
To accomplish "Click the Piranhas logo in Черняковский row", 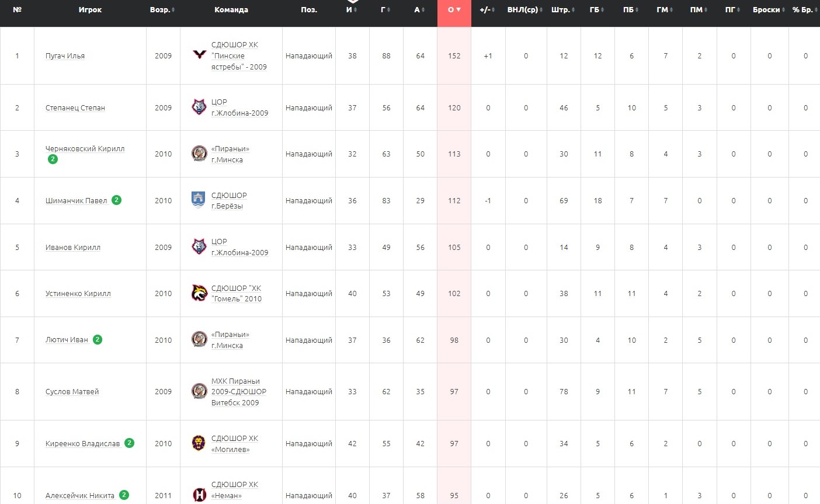I will [199, 154].
